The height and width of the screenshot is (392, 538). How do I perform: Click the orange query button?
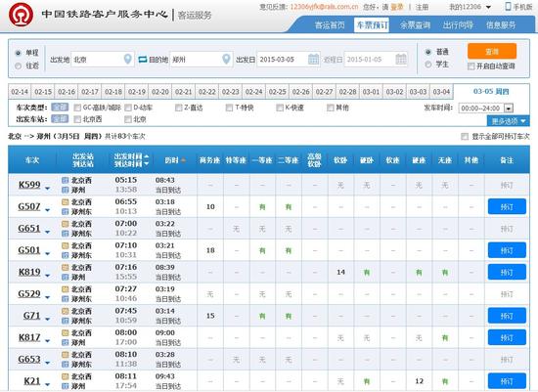tap(492, 52)
